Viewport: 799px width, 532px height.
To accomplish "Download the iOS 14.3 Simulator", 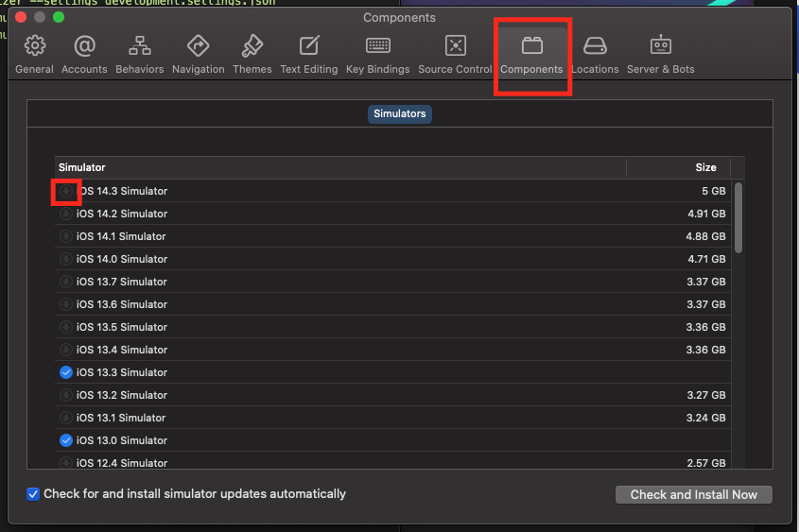I will [66, 191].
